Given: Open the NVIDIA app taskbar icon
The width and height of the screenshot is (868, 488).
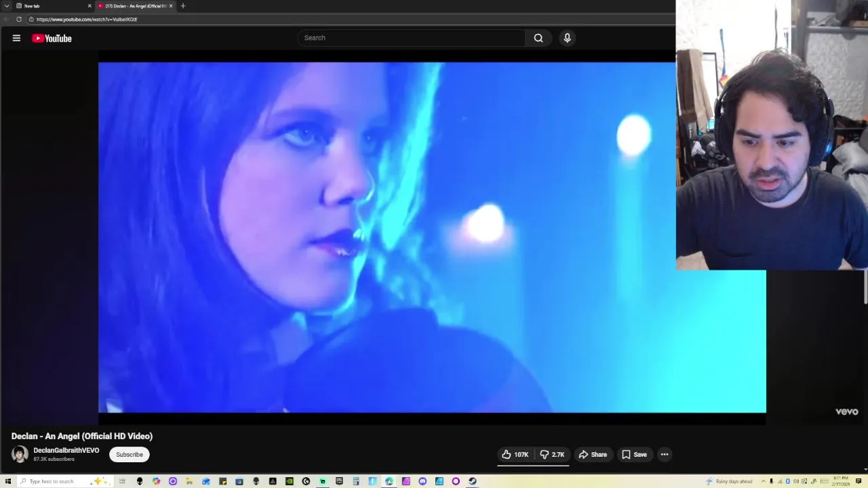Looking at the screenshot, I should (x=290, y=481).
